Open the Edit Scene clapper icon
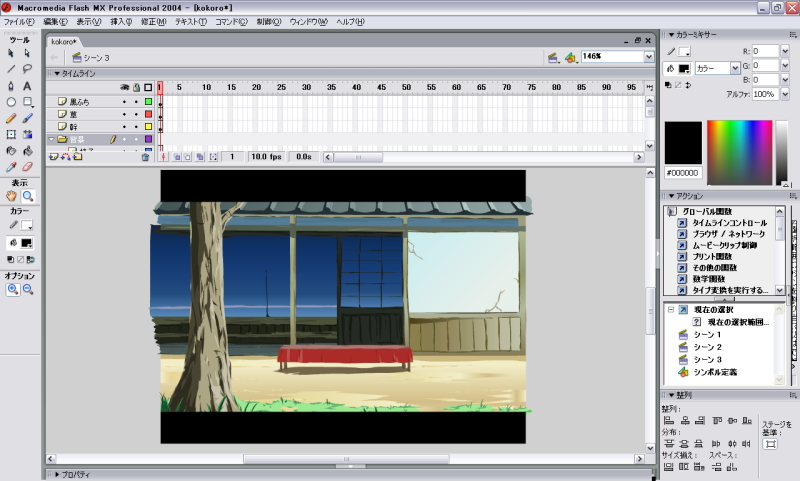800x481 pixels. pos(553,58)
